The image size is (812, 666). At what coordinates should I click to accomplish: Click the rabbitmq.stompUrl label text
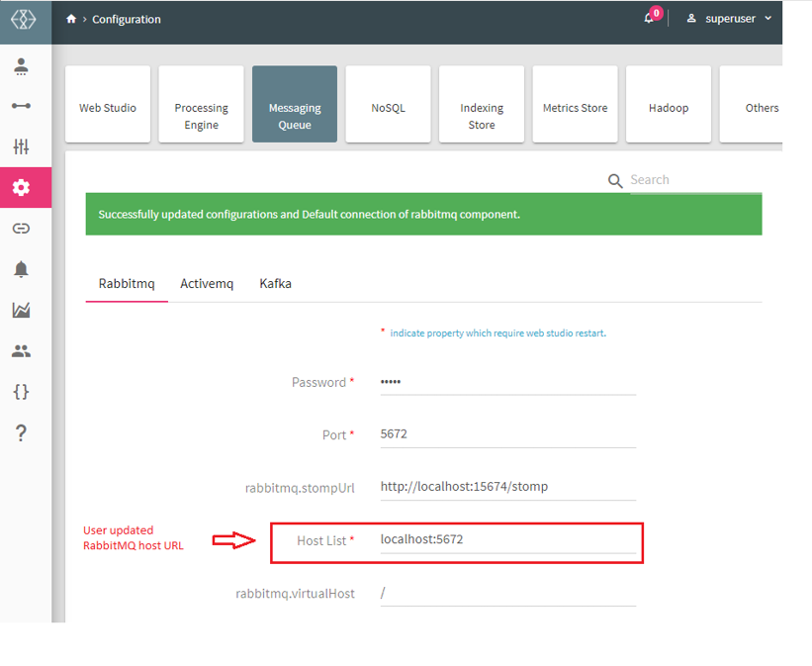pyautogui.click(x=300, y=488)
